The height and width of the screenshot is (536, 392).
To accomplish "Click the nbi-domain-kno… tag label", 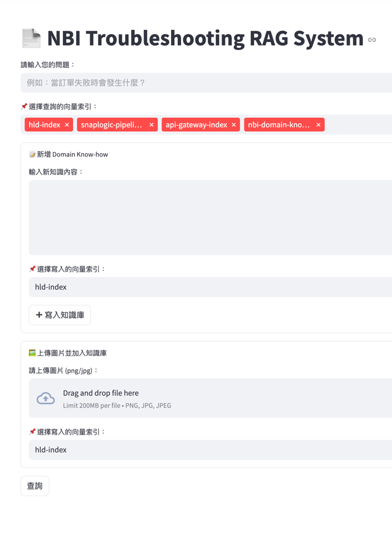I will click(279, 125).
